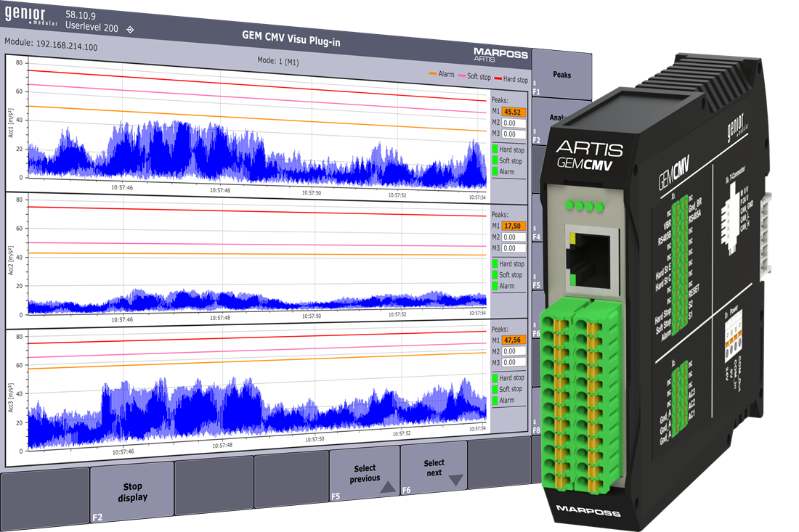Click the Acc1 [m/s²] axis label
Screen dimensions: 799x532
pyautogui.click(x=11, y=122)
